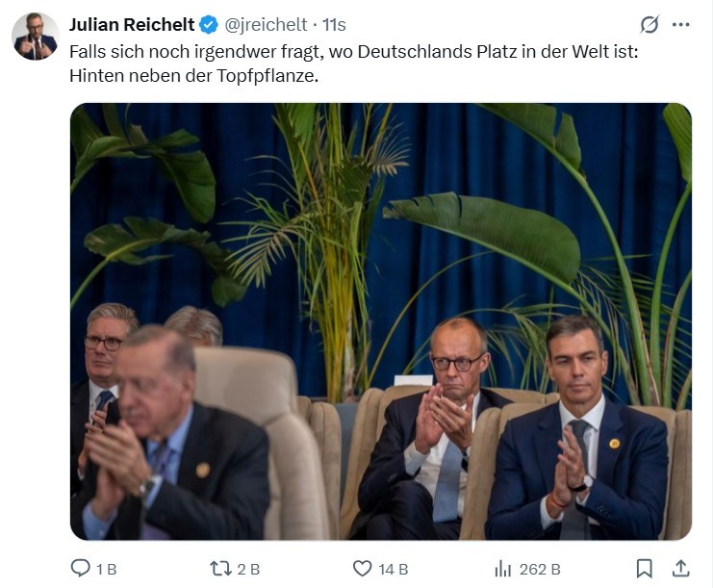
Task: Open view analytics bar chart icon
Action: (503, 569)
